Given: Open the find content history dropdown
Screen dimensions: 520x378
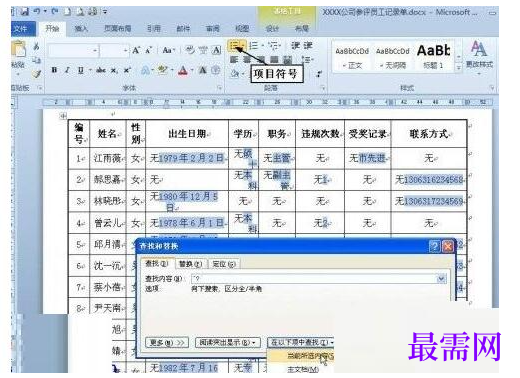Looking at the screenshot, I should pyautogui.click(x=441, y=278).
